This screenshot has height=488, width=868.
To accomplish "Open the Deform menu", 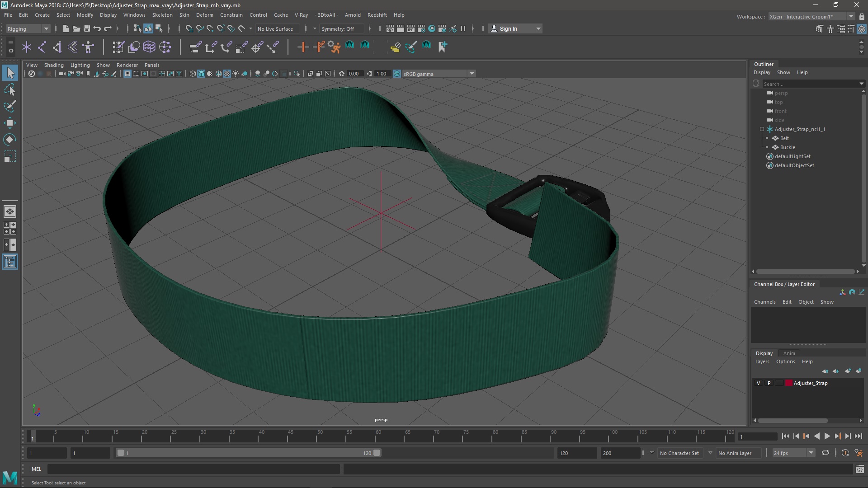I will pyautogui.click(x=204, y=15).
